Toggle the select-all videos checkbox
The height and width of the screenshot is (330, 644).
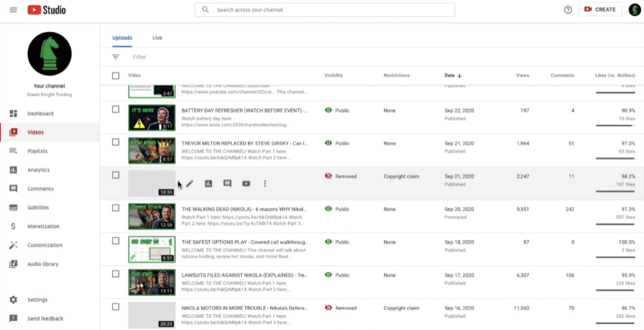[x=116, y=76]
